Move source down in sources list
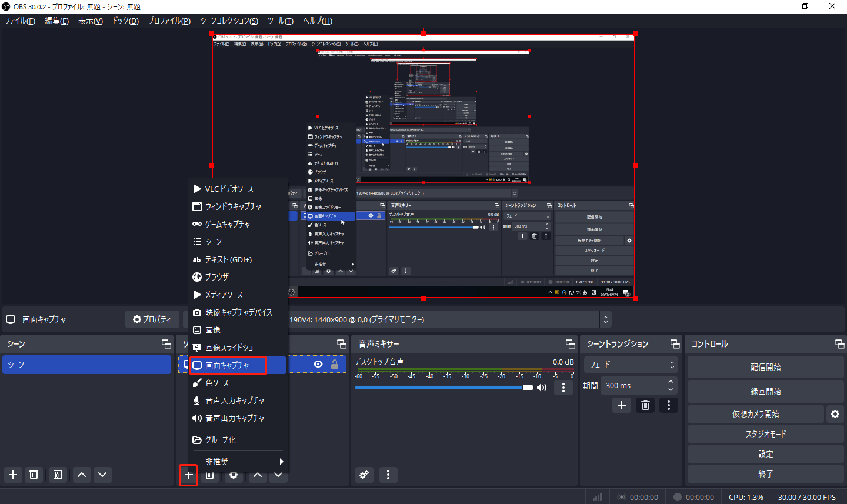This screenshot has width=847, height=504. (x=278, y=475)
